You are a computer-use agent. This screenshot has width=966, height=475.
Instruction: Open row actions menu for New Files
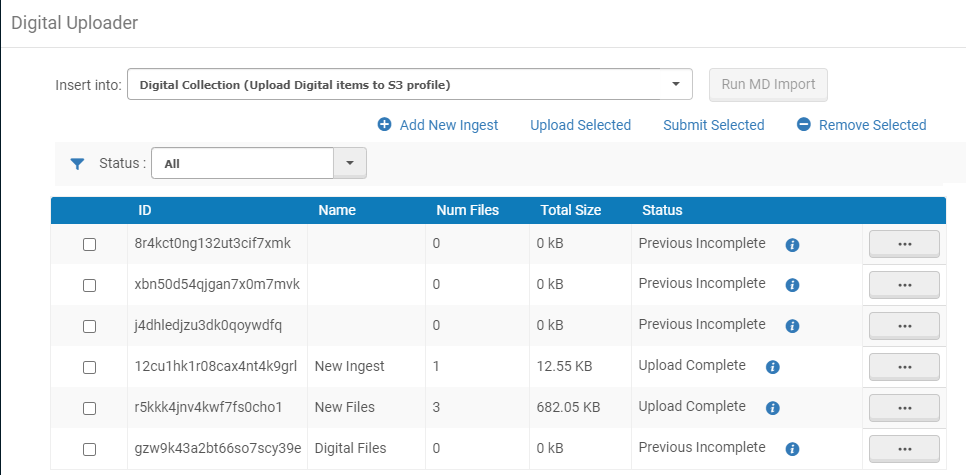[904, 408]
